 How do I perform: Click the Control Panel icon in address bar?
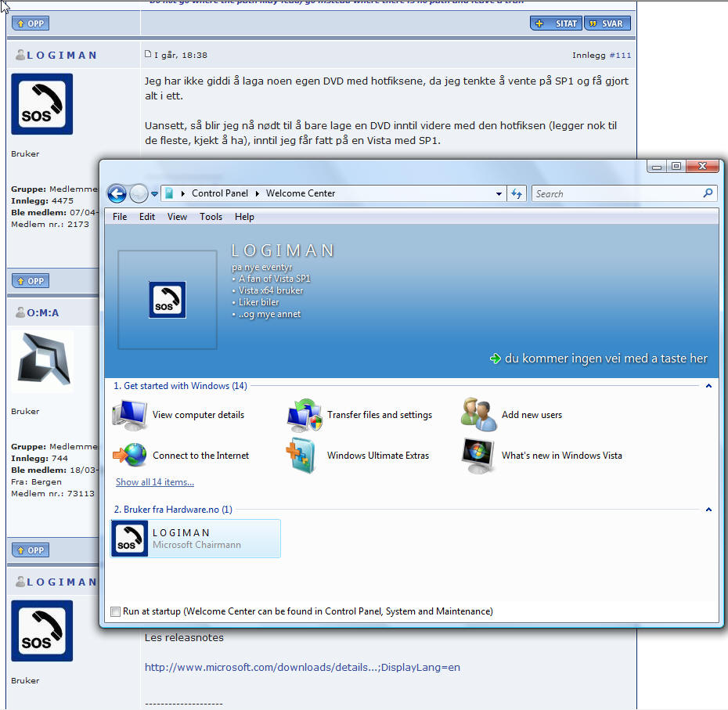click(169, 193)
